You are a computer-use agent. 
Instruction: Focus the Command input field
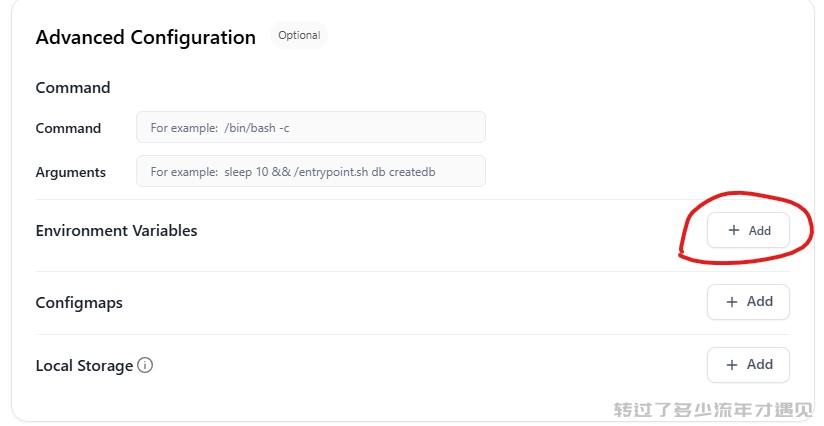tap(311, 127)
